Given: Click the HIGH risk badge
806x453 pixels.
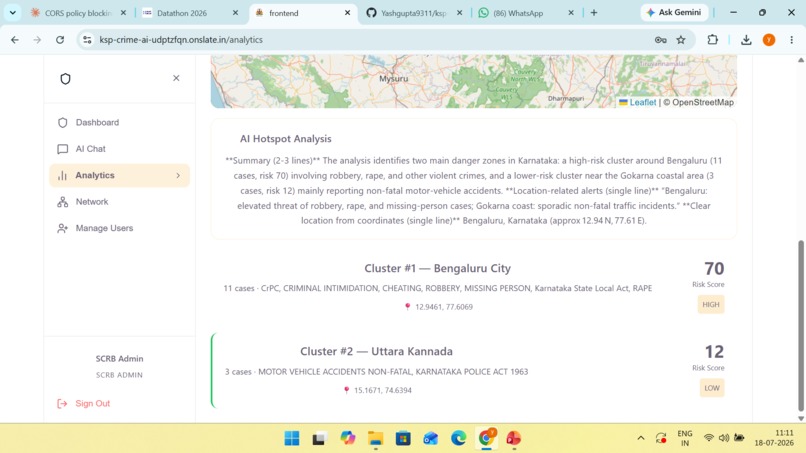Looking at the screenshot, I should coord(711,304).
